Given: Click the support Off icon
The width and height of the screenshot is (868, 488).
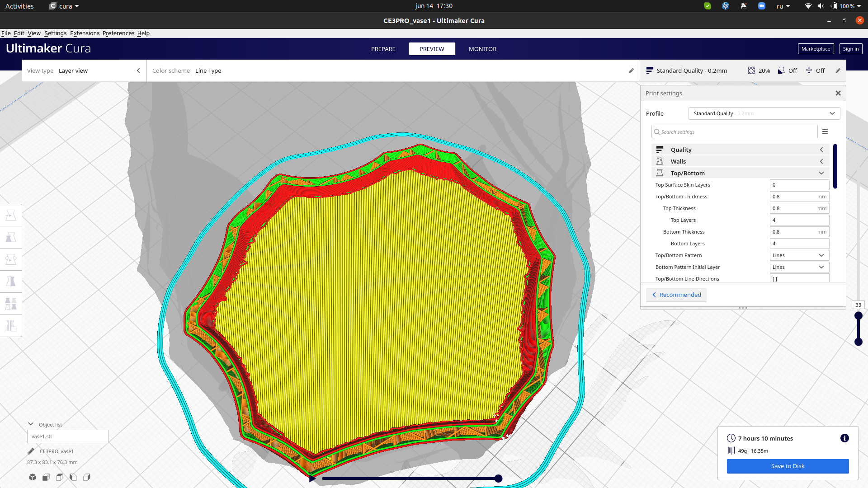Looking at the screenshot, I should (x=781, y=70).
